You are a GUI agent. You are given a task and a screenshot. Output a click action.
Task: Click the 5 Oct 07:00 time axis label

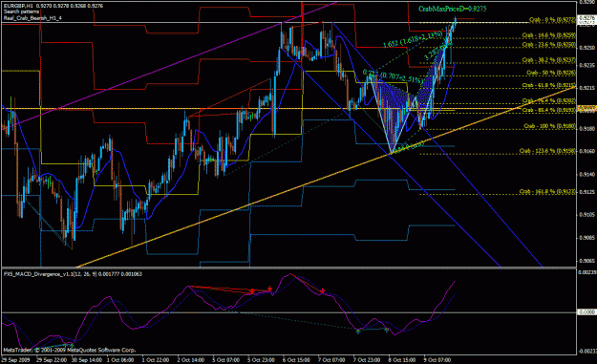(x=225, y=360)
